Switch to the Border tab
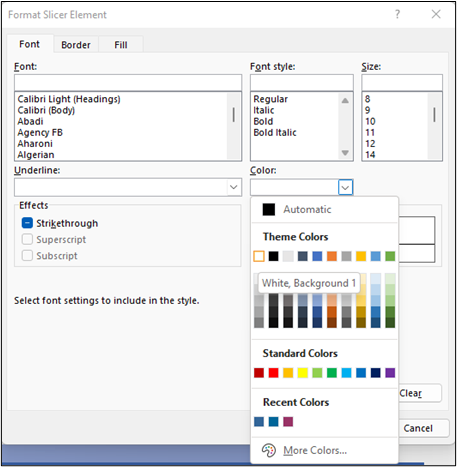The width and height of the screenshot is (457, 467). (x=76, y=45)
